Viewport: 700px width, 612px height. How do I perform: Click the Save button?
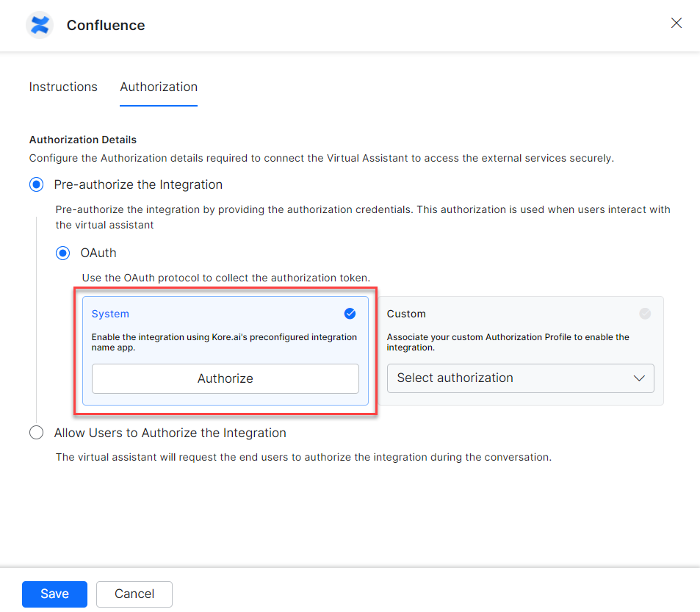[x=54, y=594]
